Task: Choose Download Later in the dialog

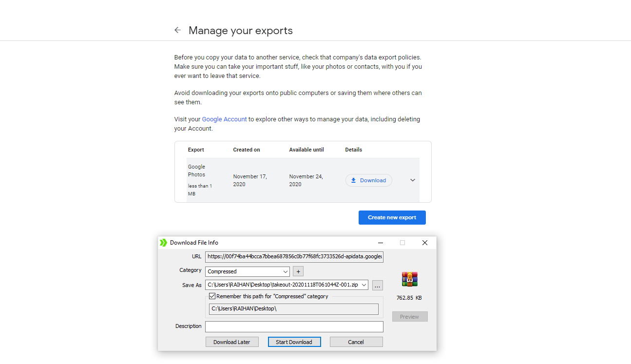Action: (232, 342)
